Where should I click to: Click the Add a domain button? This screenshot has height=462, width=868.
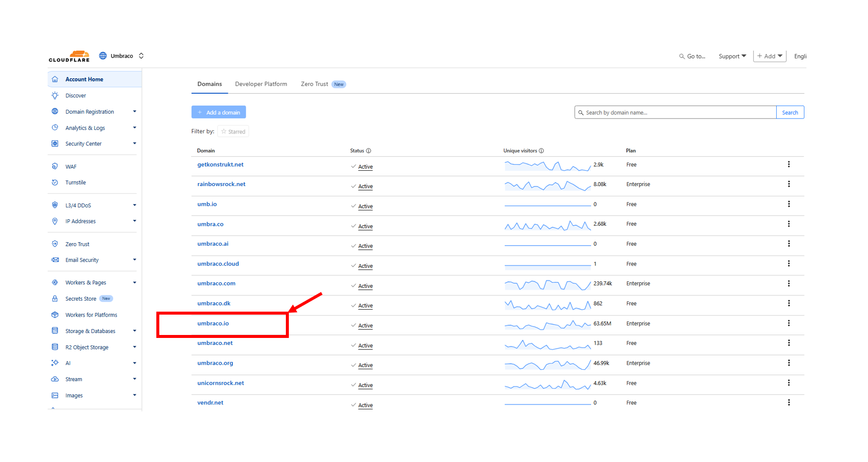219,113
